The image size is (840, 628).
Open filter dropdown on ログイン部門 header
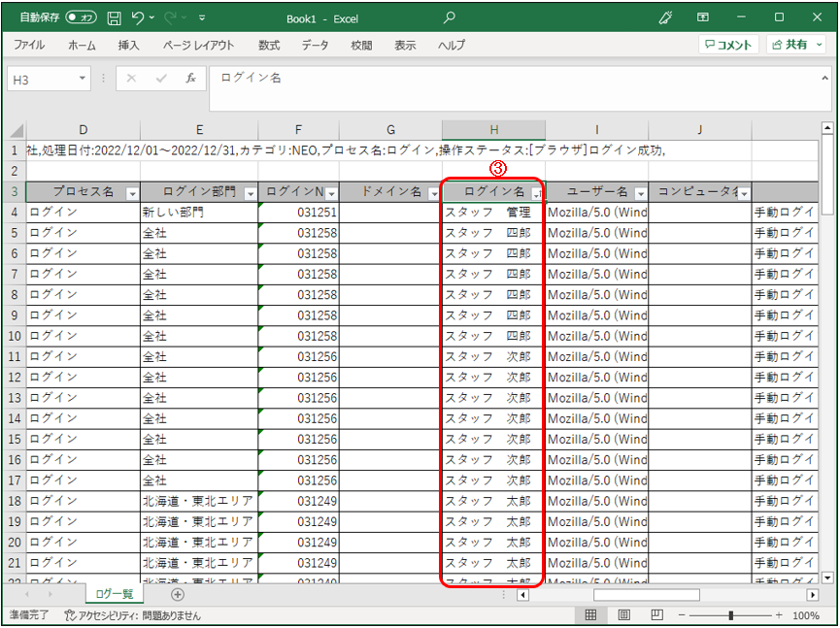[251, 194]
